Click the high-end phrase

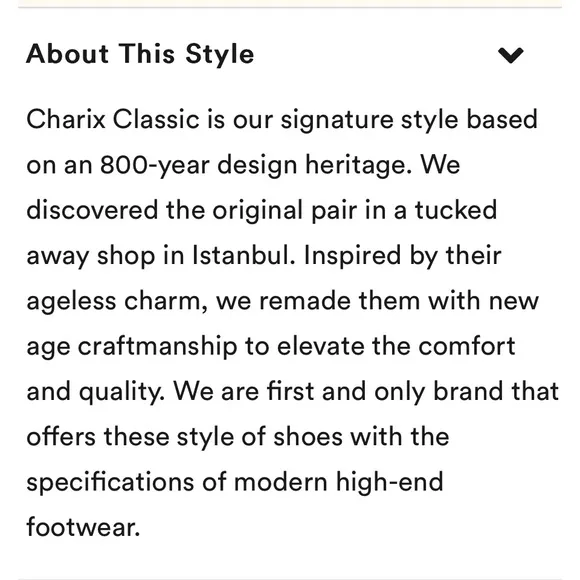pyautogui.click(x=389, y=483)
